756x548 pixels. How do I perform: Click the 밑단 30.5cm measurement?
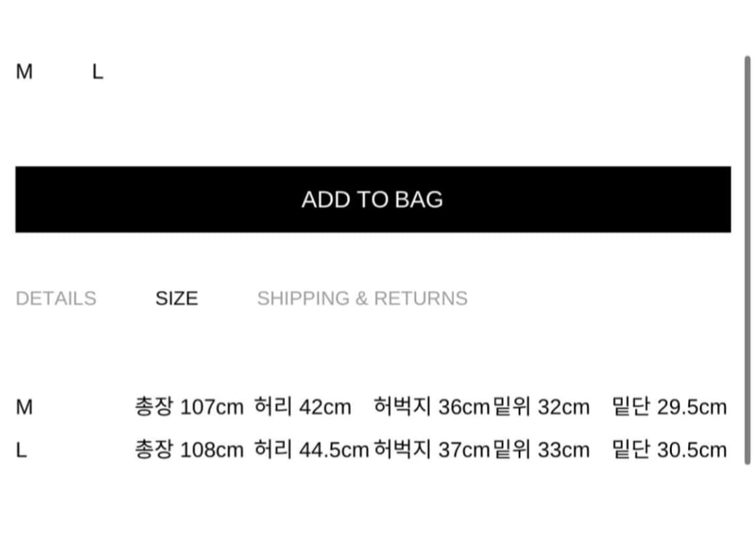[x=669, y=450]
